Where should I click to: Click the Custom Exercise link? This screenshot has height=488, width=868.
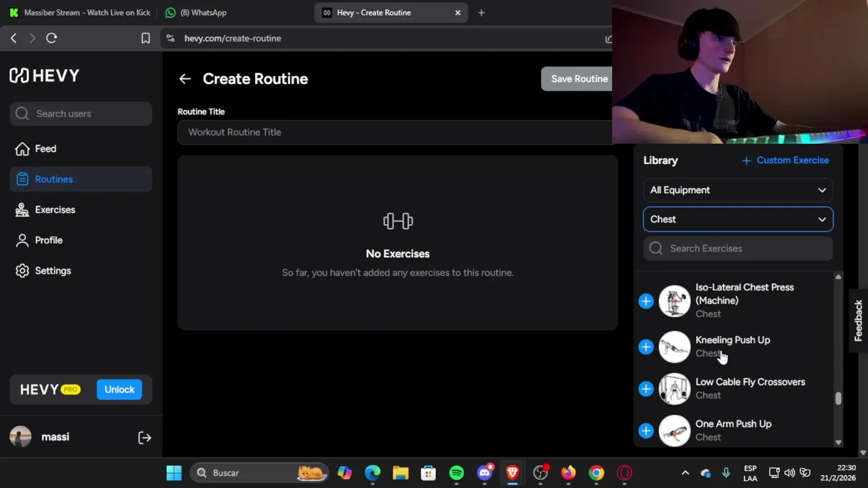[x=785, y=160]
